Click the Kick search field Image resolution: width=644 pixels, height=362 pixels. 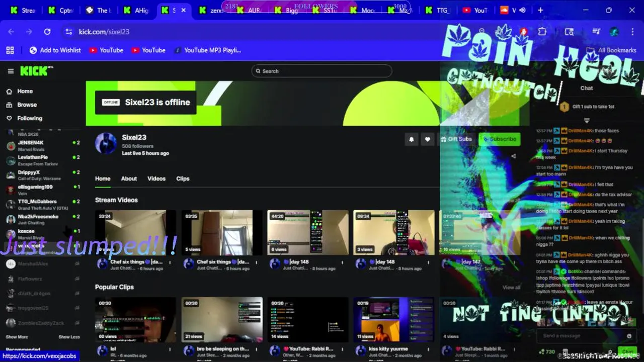click(x=321, y=71)
